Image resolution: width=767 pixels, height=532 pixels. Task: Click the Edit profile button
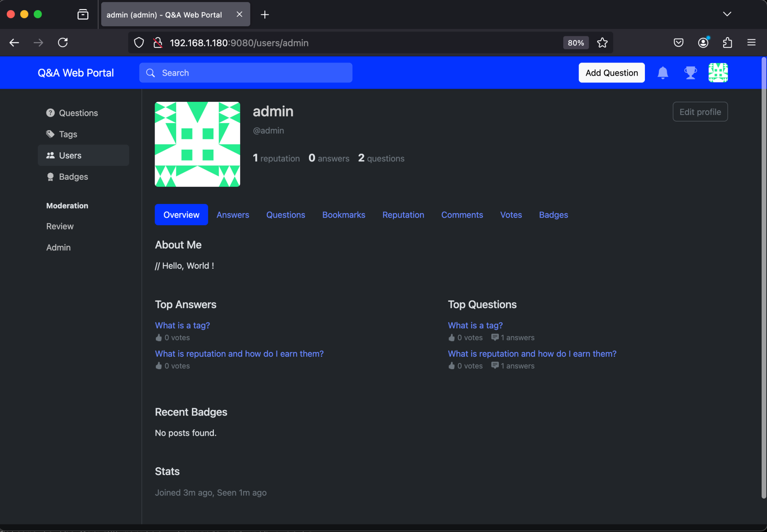tap(700, 112)
